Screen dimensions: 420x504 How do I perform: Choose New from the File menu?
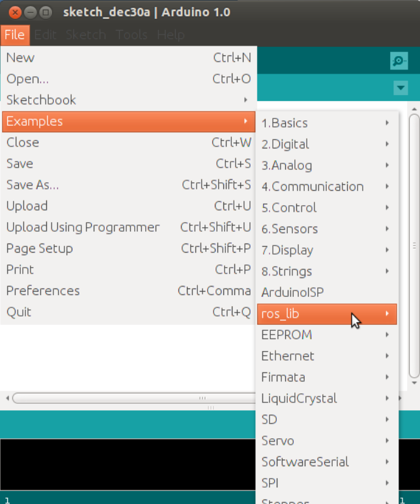click(x=128, y=58)
